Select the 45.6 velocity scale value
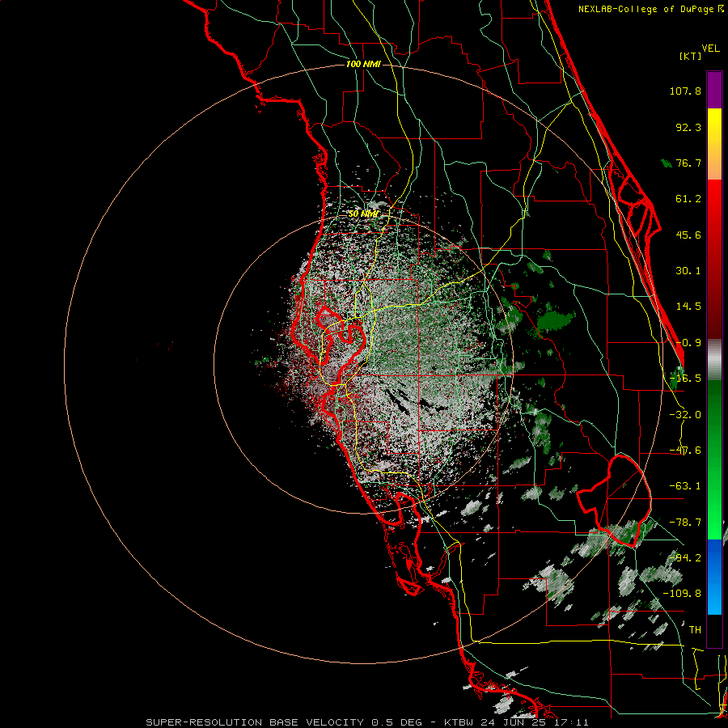The image size is (728, 728). [688, 235]
